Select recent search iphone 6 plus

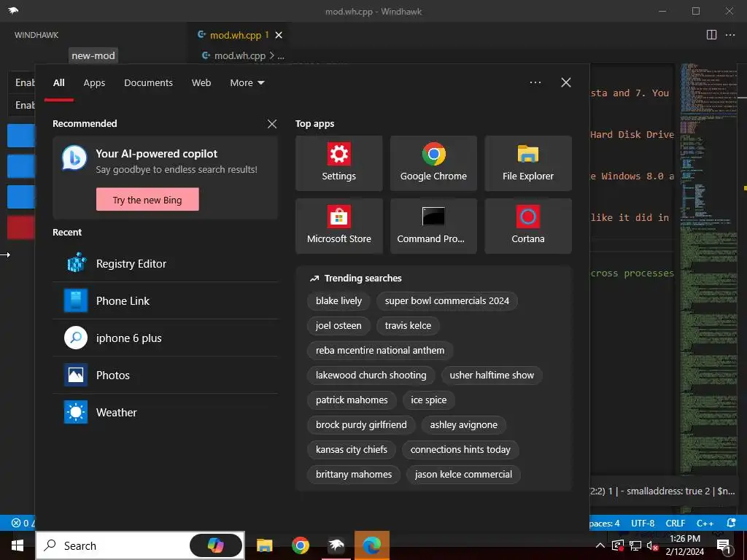pyautogui.click(x=166, y=338)
